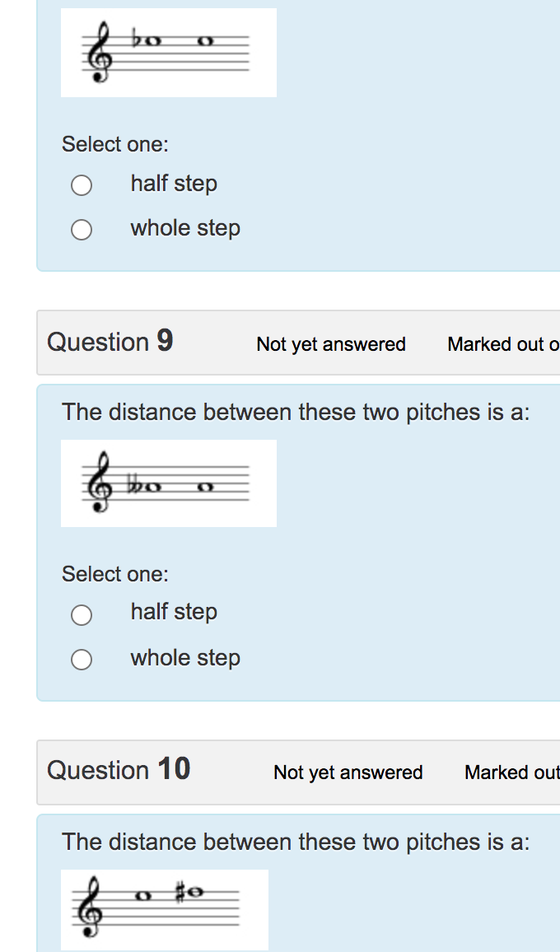Click the flat-note staff image in Question 8

click(x=169, y=52)
